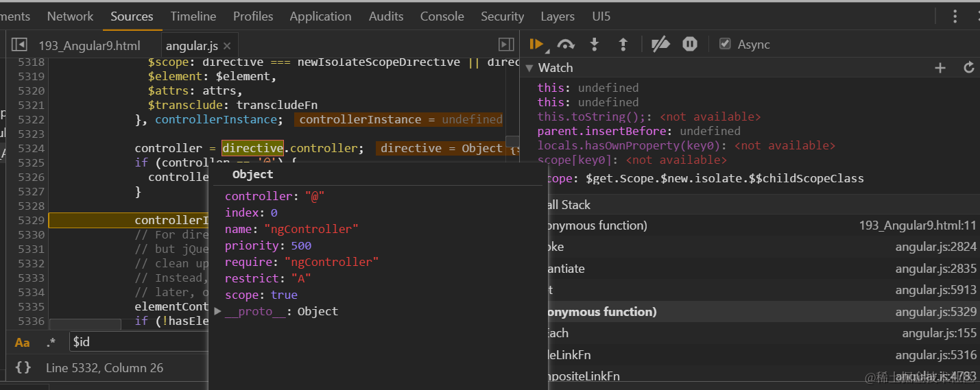Select watch expression parent.insertBefore

pyautogui.click(x=638, y=131)
